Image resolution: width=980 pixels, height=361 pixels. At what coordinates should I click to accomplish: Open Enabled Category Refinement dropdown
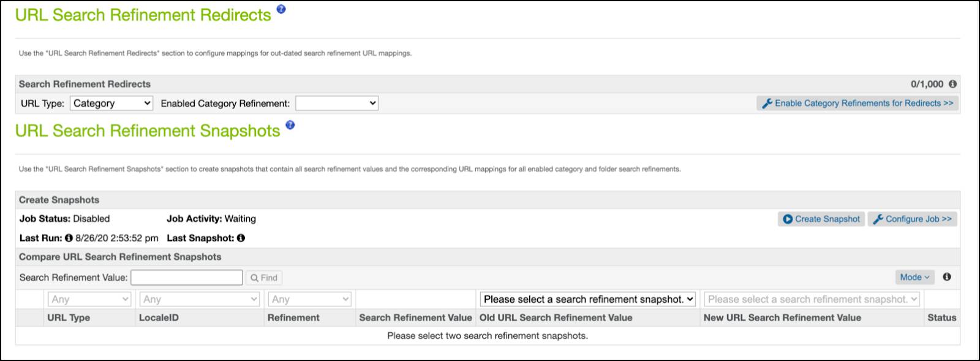click(337, 104)
